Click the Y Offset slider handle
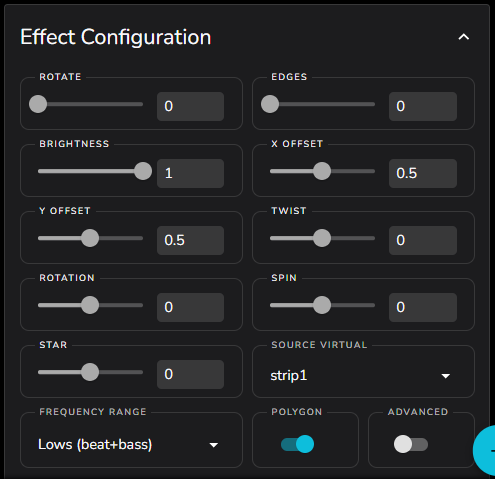 [x=90, y=238]
